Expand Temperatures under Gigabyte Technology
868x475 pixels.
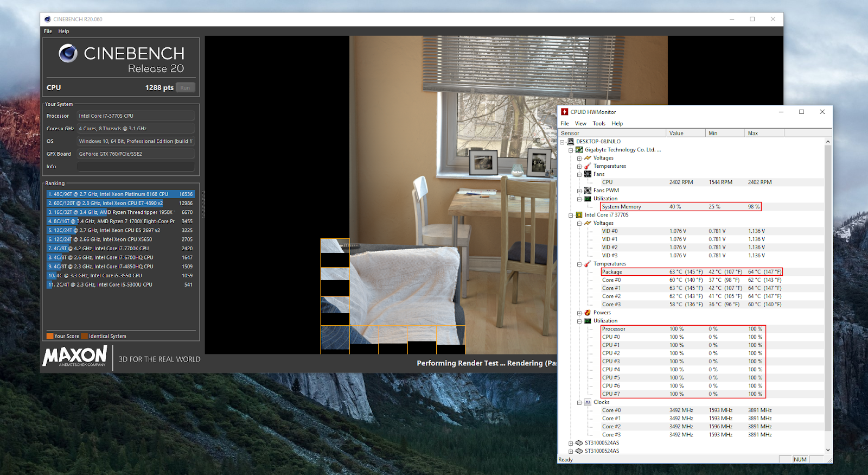[579, 166]
